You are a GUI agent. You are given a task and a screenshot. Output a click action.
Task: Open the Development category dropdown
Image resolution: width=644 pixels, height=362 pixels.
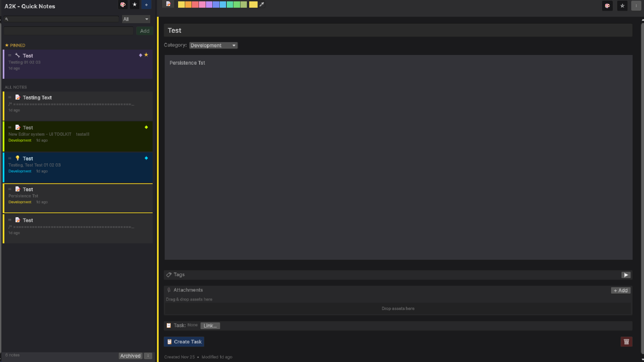[x=213, y=45]
